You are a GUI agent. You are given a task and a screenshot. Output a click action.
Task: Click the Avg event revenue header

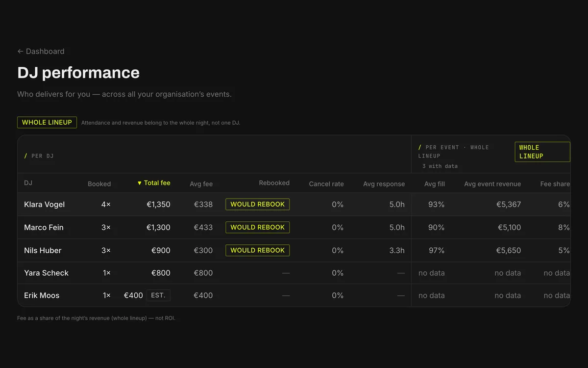coord(492,184)
